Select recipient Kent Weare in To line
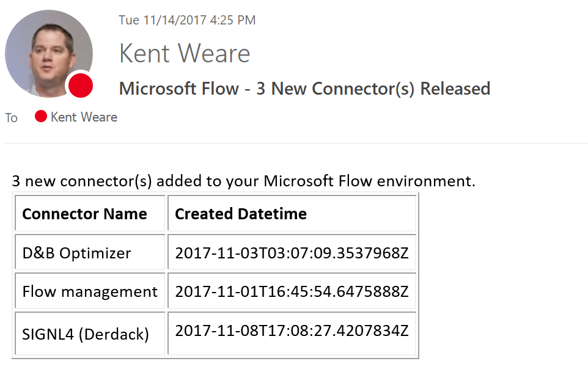588x383 pixels. coord(84,117)
